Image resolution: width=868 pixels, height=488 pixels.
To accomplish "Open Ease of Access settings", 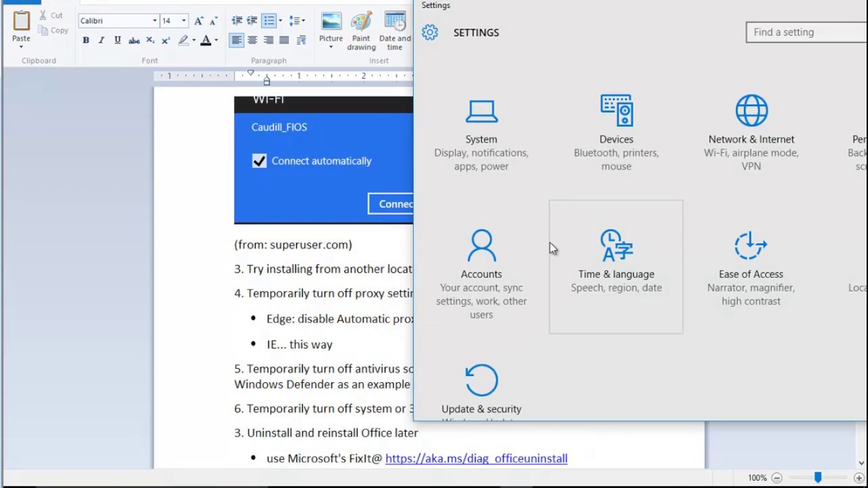I will tap(751, 267).
